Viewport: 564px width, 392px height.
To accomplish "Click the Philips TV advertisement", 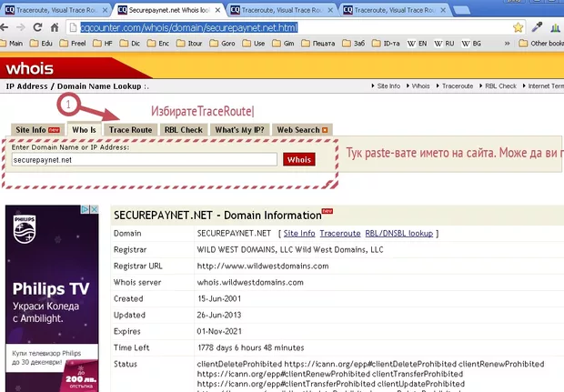I will (52, 298).
